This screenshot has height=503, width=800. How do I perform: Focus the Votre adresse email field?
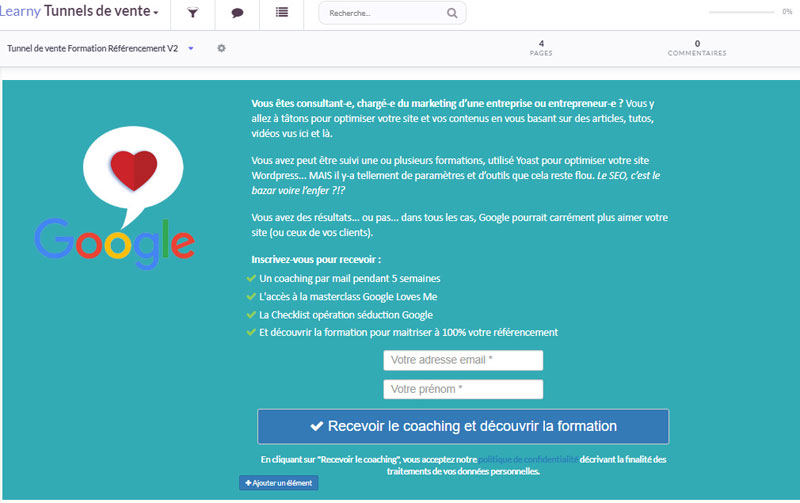pyautogui.click(x=463, y=360)
